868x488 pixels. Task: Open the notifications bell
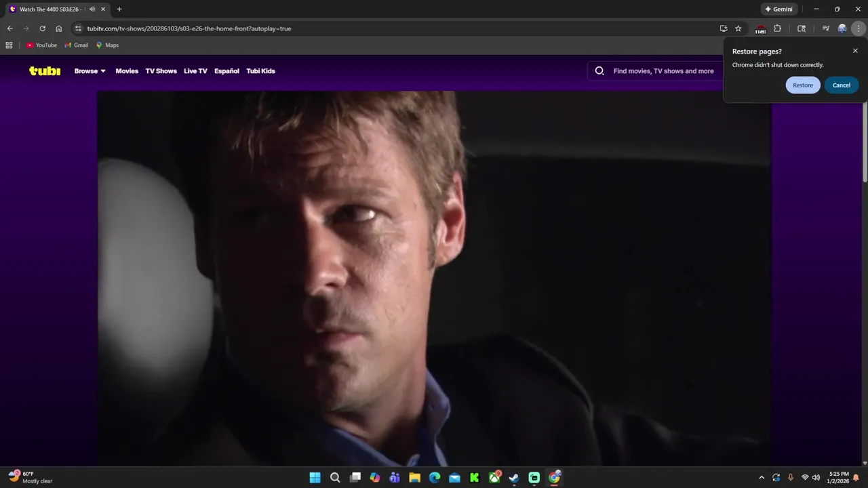point(856,477)
